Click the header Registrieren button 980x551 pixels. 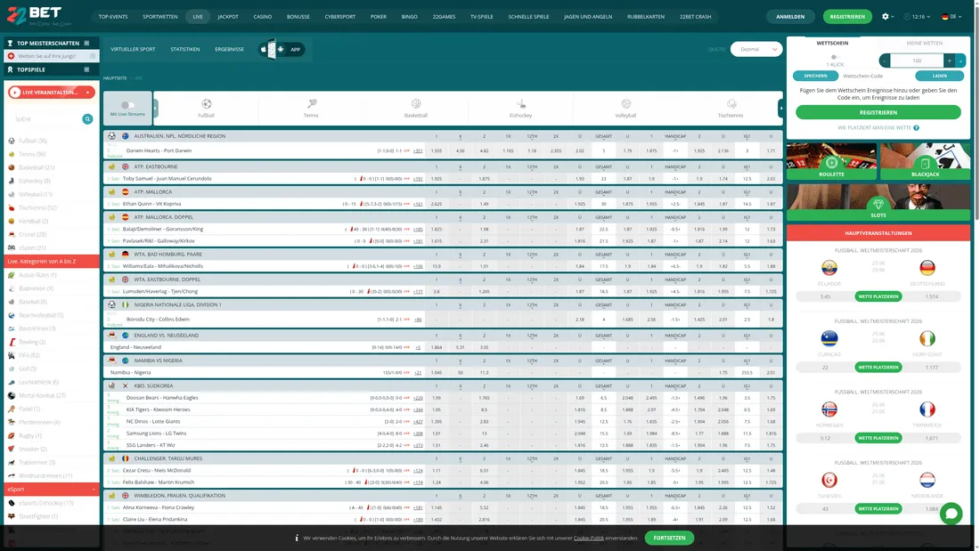tap(847, 16)
